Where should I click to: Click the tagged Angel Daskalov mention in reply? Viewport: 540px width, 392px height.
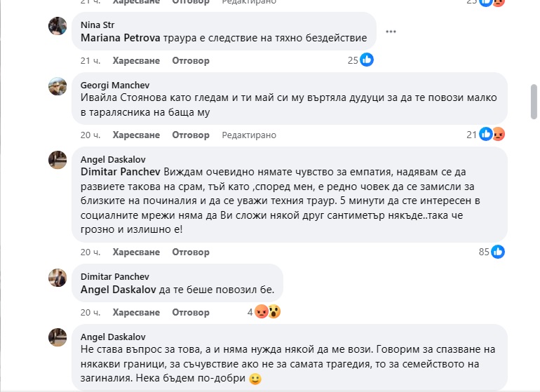click(x=119, y=289)
